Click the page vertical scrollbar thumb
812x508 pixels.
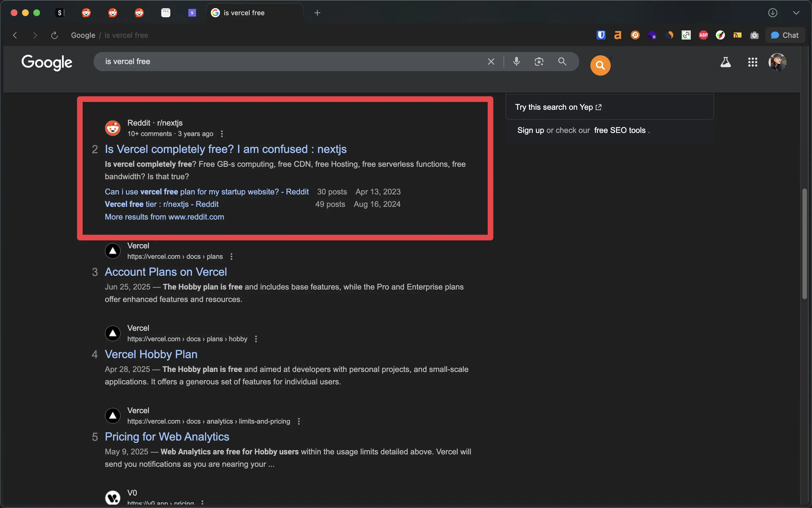(804, 244)
